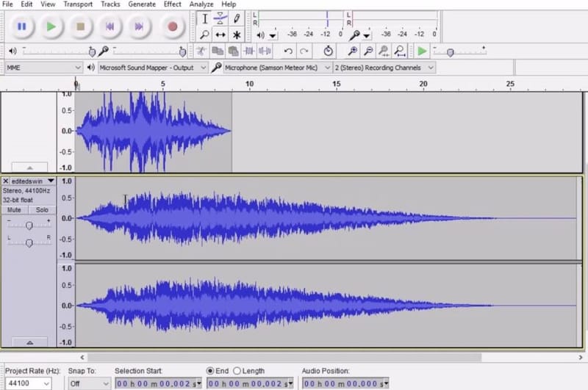Fit project to window zoom icon
588x390 pixels.
[400, 51]
